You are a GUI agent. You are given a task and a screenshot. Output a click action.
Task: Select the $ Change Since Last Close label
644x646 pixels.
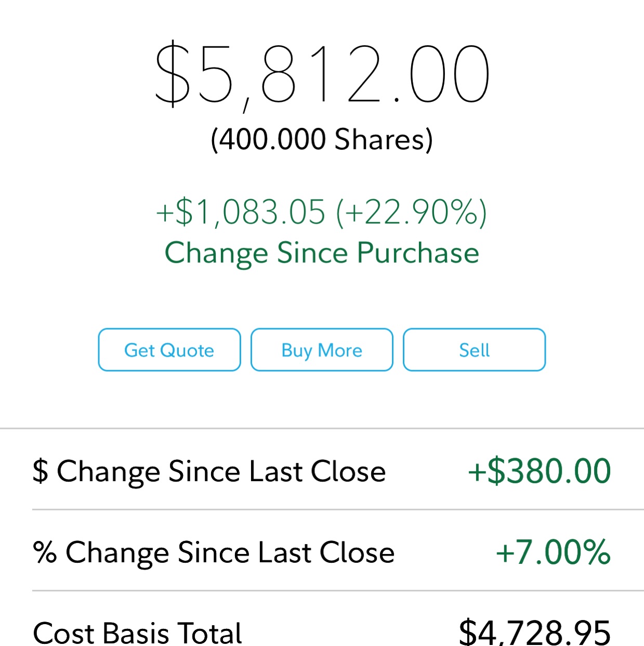pyautogui.click(x=209, y=471)
